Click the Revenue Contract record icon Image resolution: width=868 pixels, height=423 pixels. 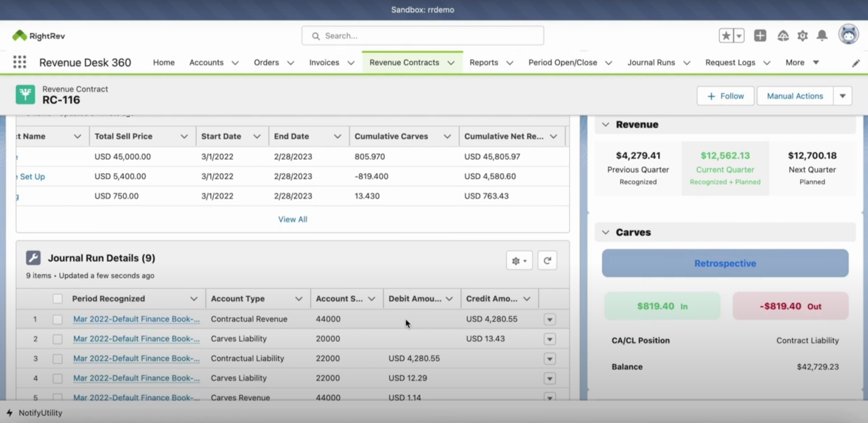click(25, 95)
